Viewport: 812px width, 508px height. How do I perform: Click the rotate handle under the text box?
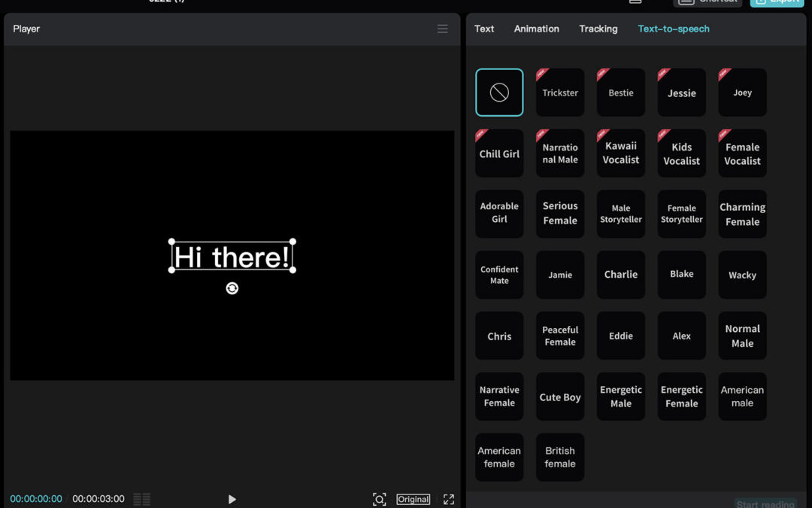coord(232,288)
